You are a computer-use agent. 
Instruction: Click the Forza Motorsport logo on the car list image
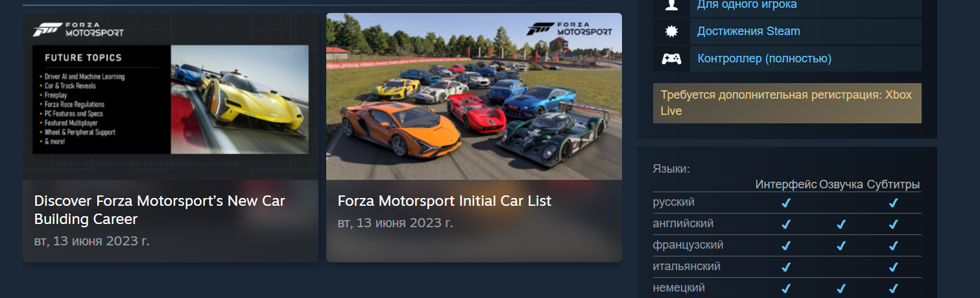point(569,28)
